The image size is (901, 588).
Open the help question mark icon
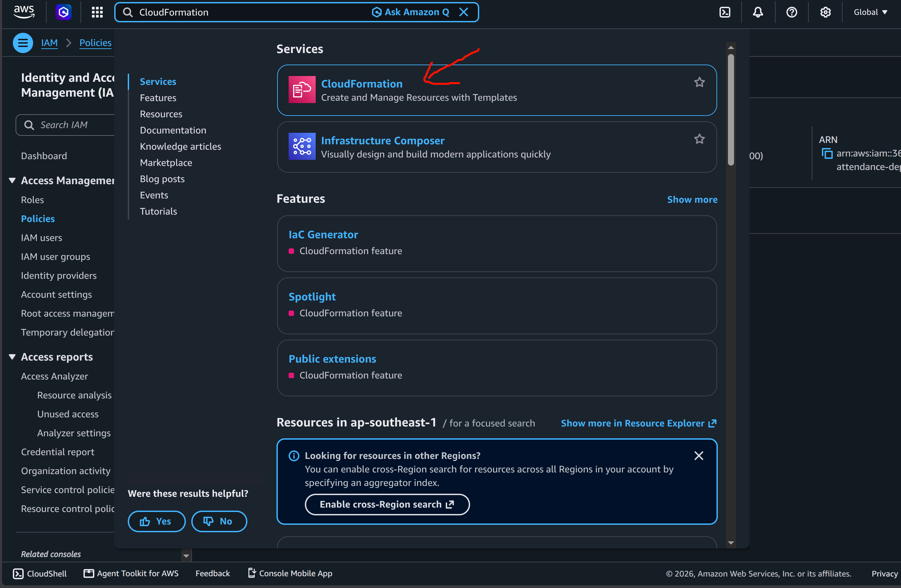[x=792, y=12]
